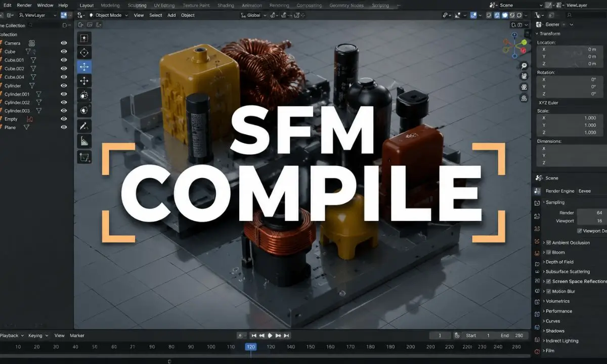Play the animation

(270, 335)
